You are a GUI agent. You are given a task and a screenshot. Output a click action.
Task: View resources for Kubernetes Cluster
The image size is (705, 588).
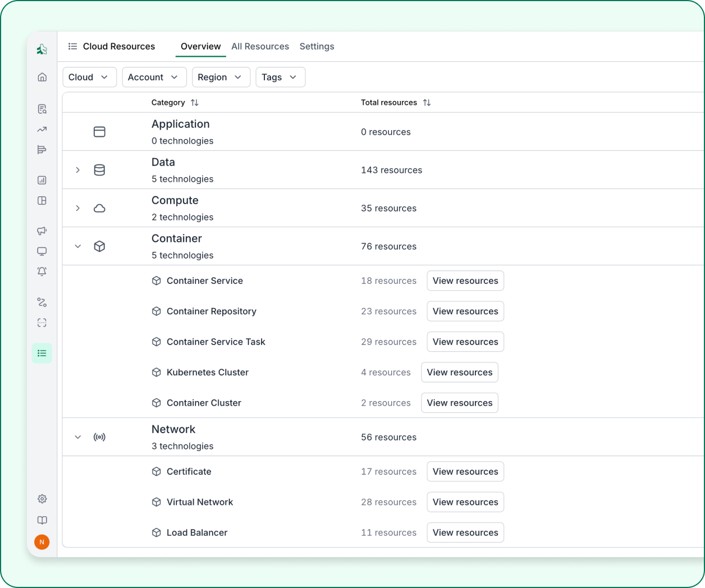[x=459, y=373]
